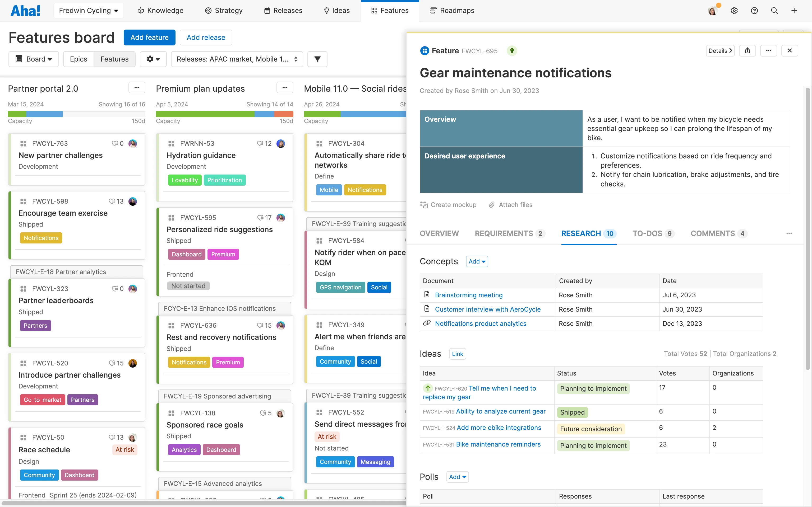
Task: Click the plus icon in top bar
Action: coord(794,11)
